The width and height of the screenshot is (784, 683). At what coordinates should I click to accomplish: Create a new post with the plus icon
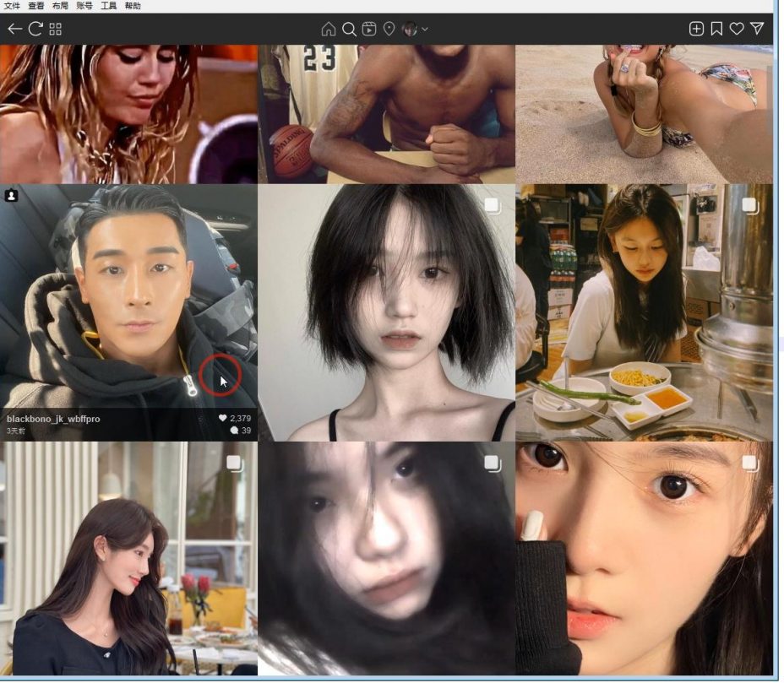click(696, 28)
